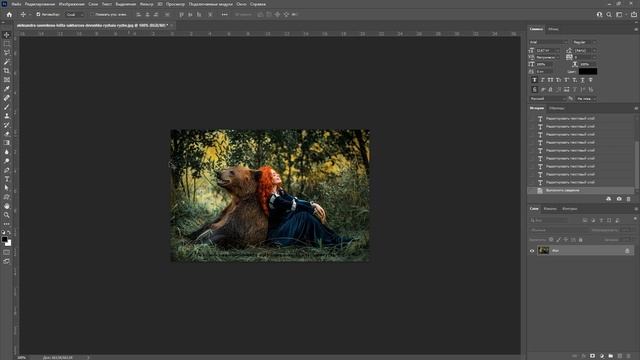The height and width of the screenshot is (360, 640).
Task: Switch to the Абзац tab
Action: pos(553,29)
